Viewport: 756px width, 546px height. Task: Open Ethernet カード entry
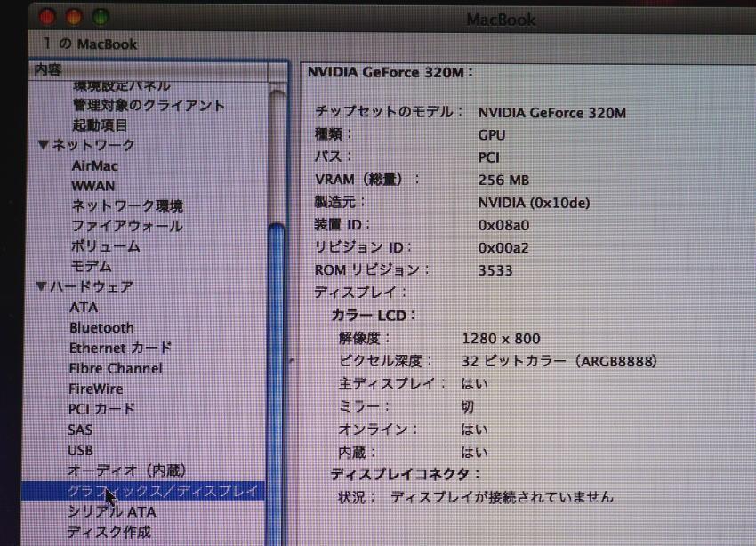pyautogui.click(x=121, y=348)
